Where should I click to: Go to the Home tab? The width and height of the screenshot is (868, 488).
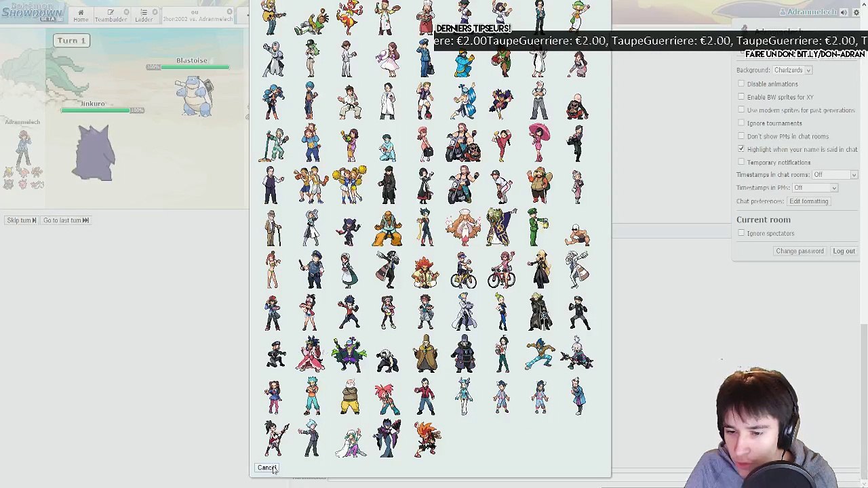point(81,15)
